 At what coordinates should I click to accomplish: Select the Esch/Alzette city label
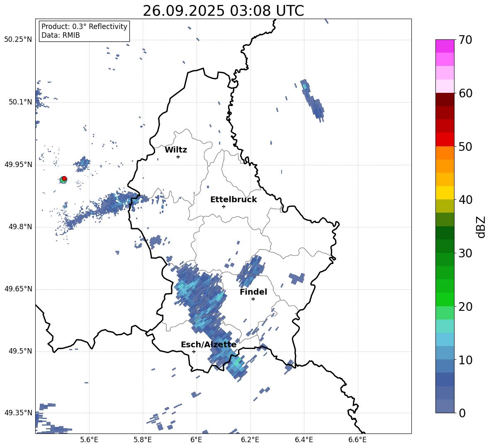[x=209, y=345]
